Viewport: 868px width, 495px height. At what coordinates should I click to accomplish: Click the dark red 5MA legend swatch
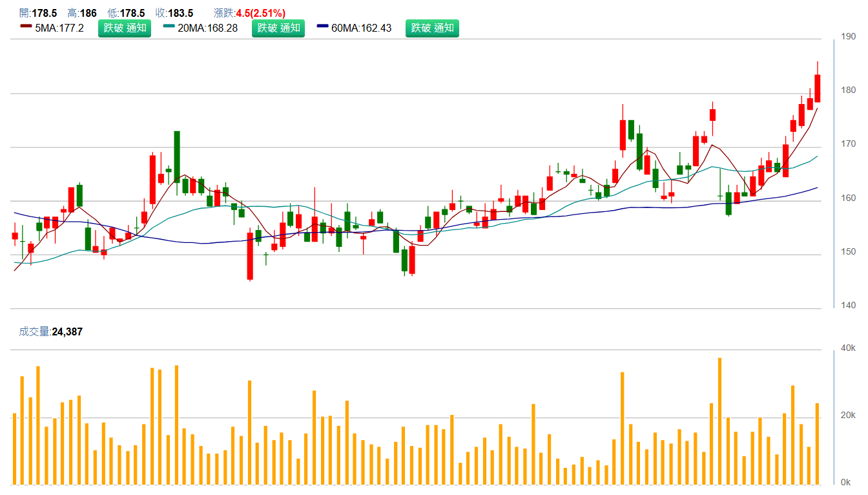coord(26,27)
